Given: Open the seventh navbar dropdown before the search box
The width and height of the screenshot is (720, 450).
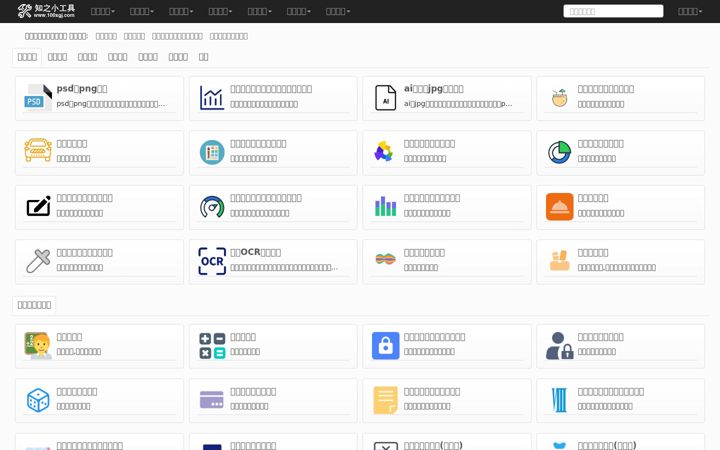Looking at the screenshot, I should pos(338,11).
